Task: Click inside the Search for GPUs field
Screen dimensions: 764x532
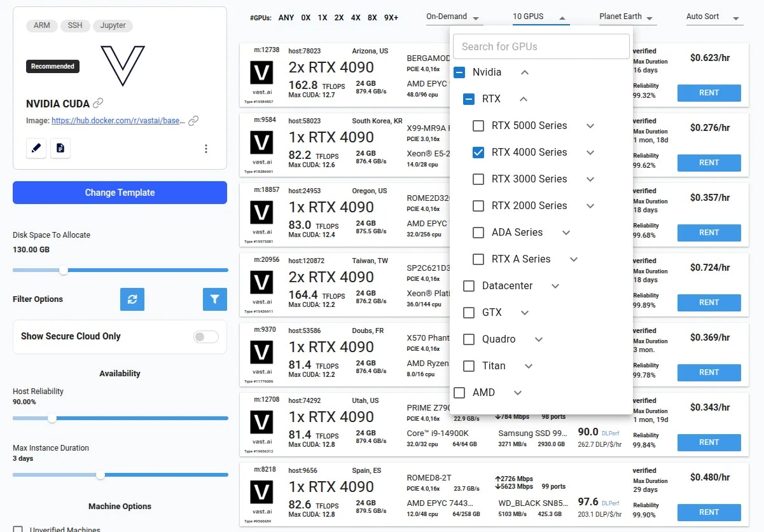Action: point(541,46)
